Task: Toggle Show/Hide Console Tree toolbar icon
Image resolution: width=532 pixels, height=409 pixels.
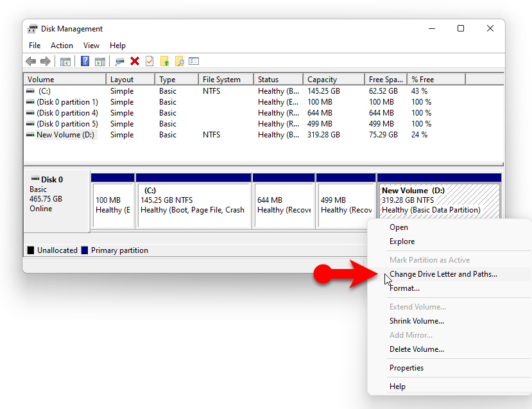Action: (x=65, y=62)
